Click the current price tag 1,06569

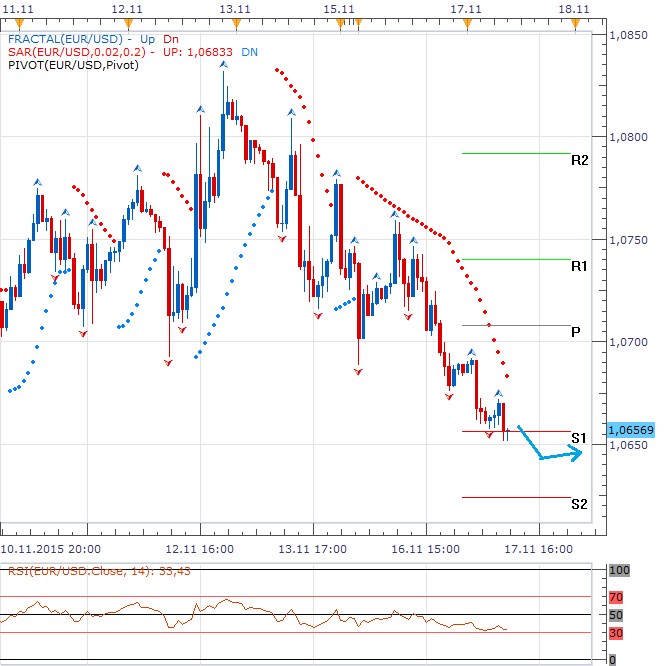pyautogui.click(x=632, y=430)
